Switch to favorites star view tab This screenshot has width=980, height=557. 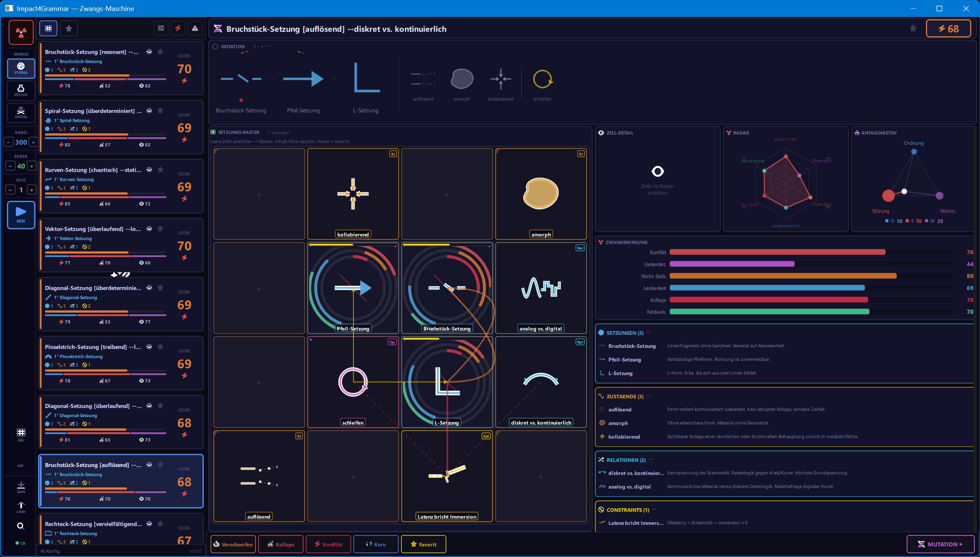[69, 28]
